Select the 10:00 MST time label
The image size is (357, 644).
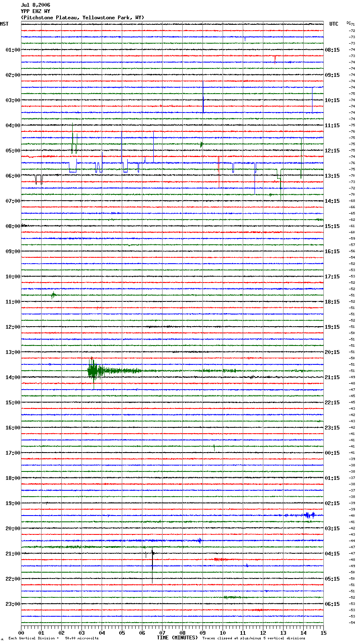click(13, 277)
